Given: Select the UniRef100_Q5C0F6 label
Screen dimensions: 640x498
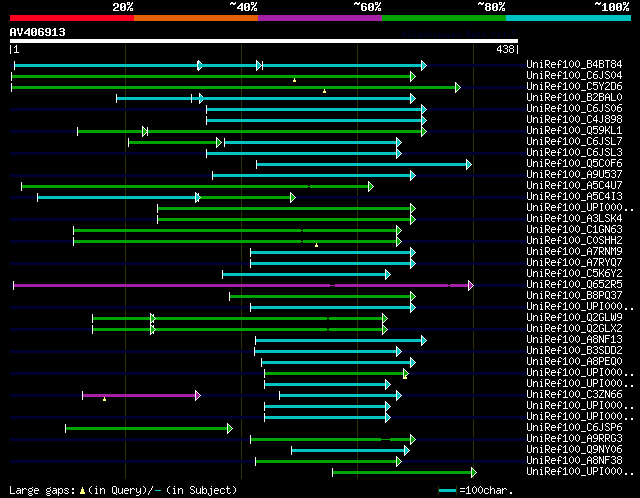Looking at the screenshot, I should 574,163.
